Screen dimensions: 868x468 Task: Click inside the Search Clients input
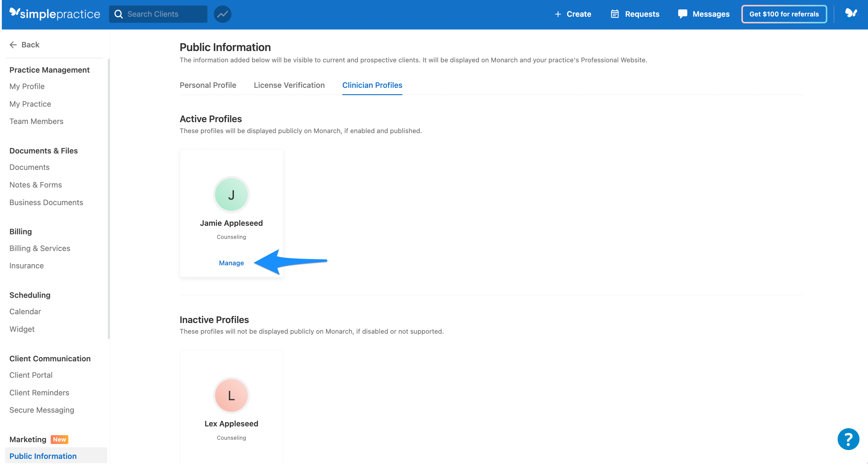[x=158, y=14]
